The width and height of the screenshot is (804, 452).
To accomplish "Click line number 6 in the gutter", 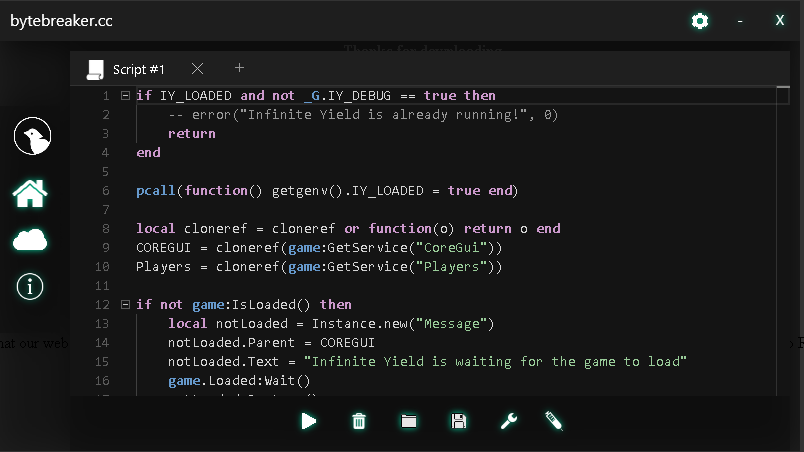I will tap(106, 191).
